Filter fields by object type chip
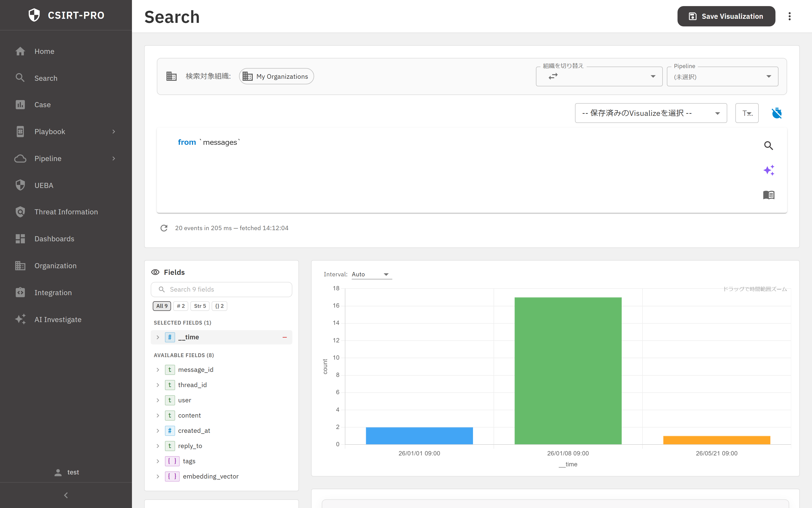The image size is (812, 508). point(219,306)
